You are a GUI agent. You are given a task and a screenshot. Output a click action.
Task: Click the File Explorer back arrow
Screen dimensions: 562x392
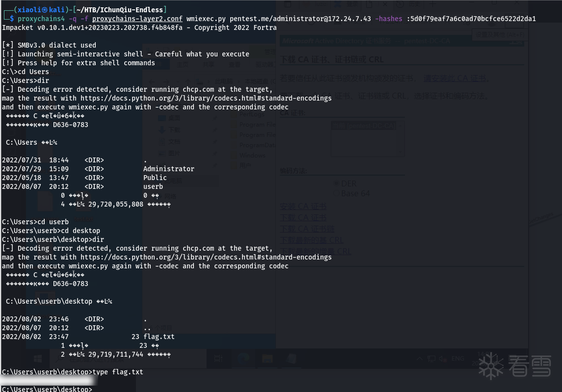[152, 81]
